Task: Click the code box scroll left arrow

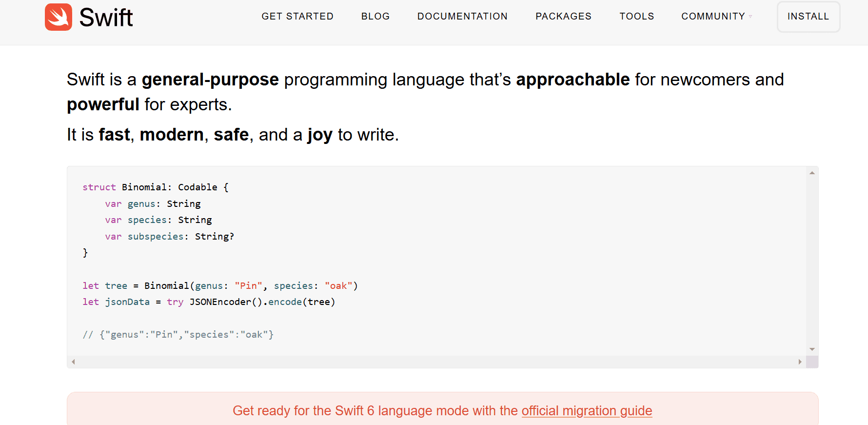Action: click(73, 362)
